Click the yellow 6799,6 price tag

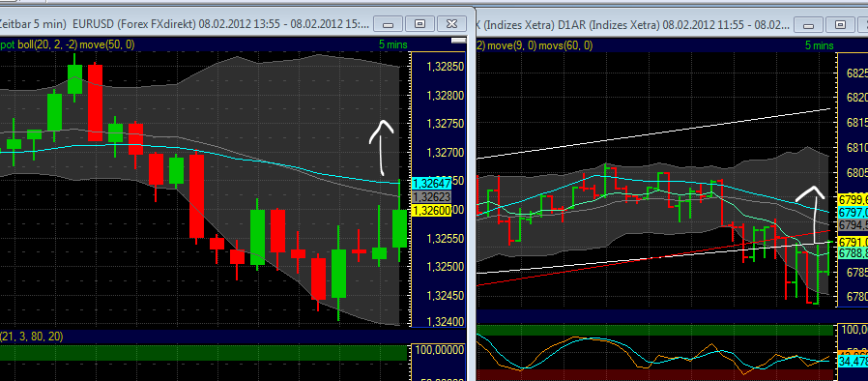click(854, 199)
